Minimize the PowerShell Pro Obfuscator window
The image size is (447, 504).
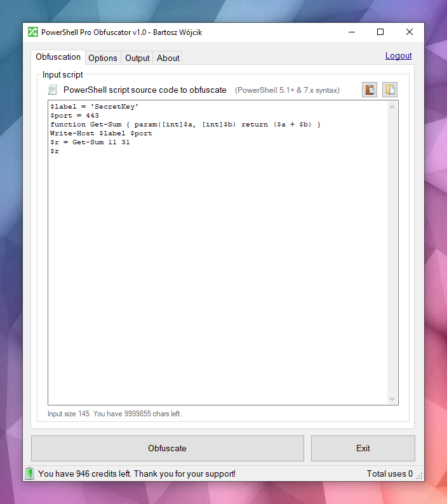coord(352,32)
